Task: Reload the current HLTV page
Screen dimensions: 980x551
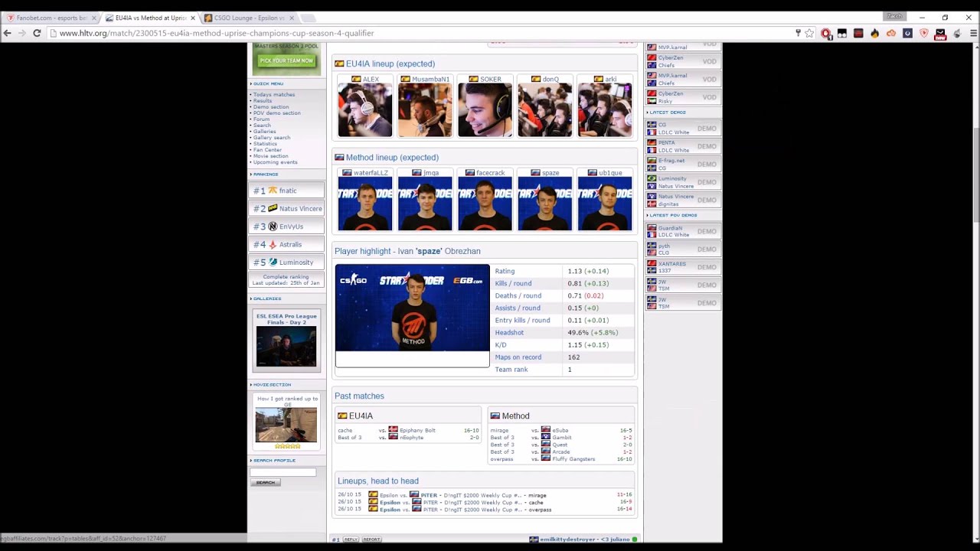Action: 36,33
